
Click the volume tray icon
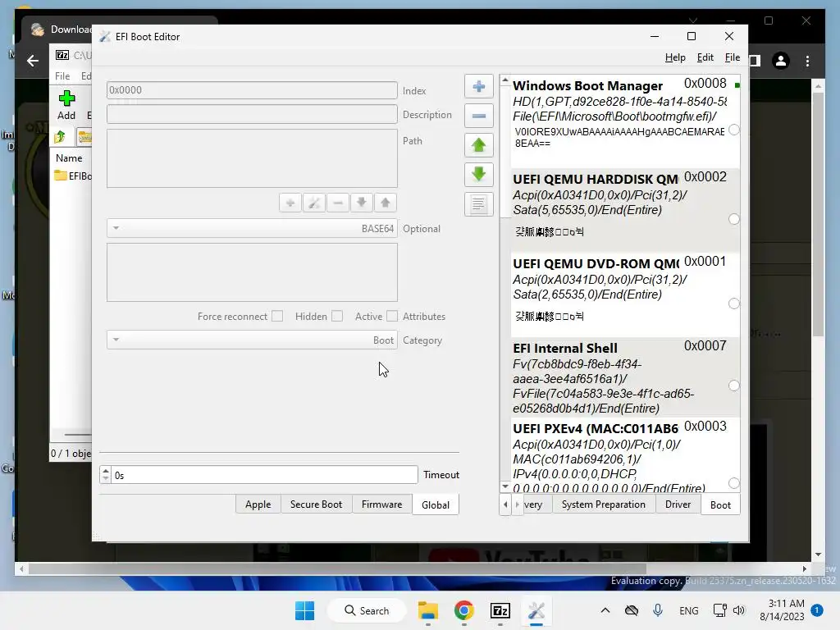click(739, 610)
